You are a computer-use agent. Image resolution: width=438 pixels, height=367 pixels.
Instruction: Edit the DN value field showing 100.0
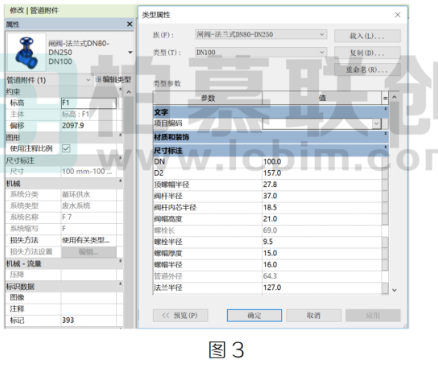[322, 162]
